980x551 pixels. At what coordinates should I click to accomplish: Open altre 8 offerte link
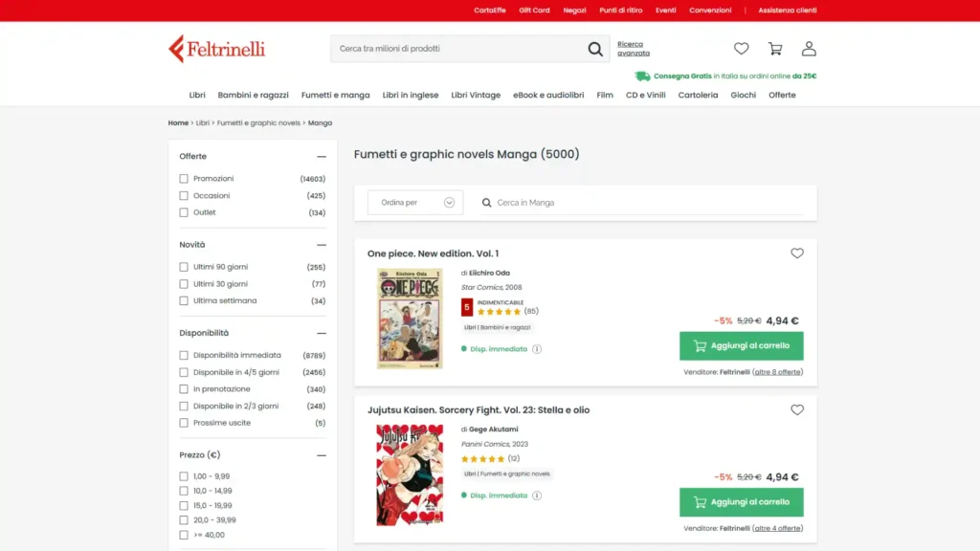[x=777, y=372]
